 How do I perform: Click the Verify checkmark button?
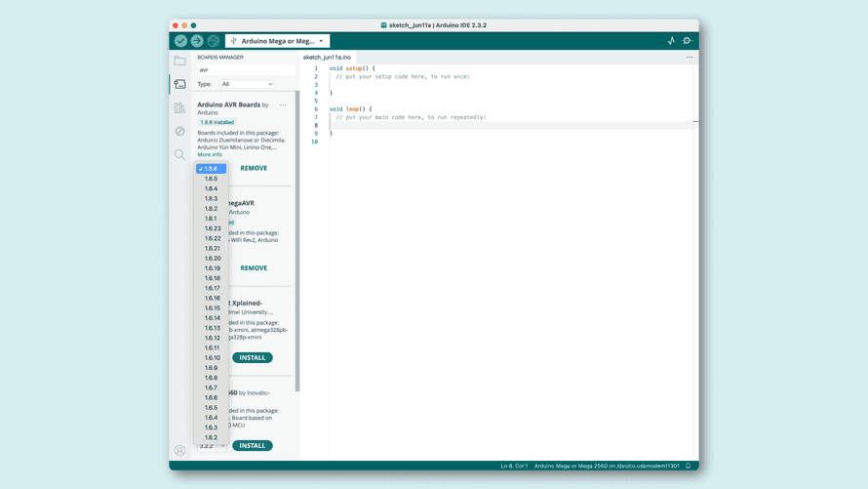180,41
